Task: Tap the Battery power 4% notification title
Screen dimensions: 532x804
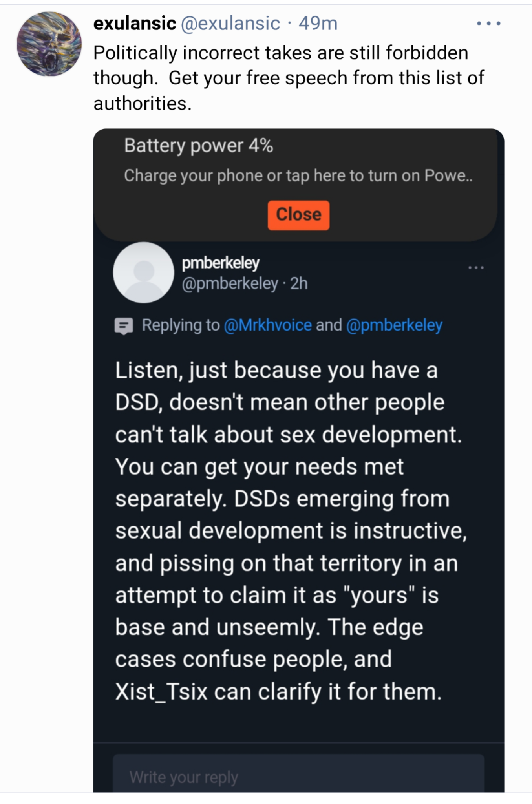Action: (199, 146)
